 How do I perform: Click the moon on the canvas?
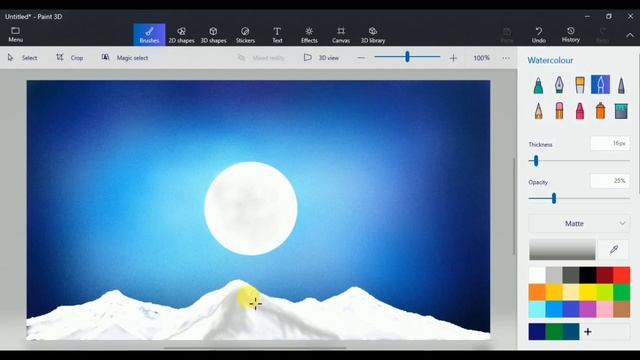(251, 209)
